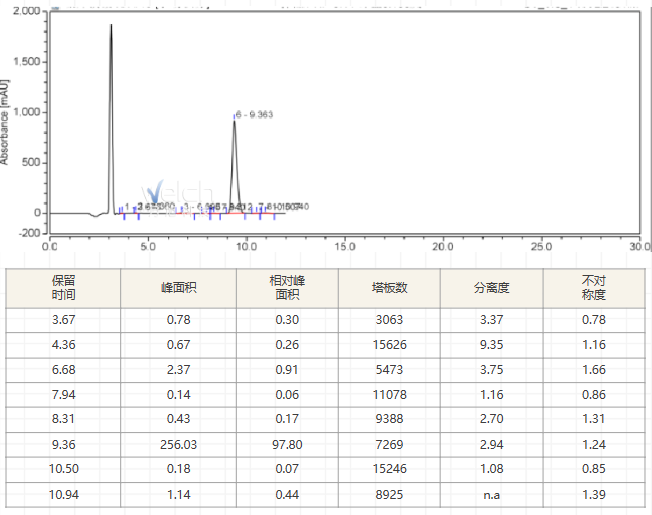The height and width of the screenshot is (515, 652).
Task: Click retention time cell 3.67
Action: coord(63,320)
